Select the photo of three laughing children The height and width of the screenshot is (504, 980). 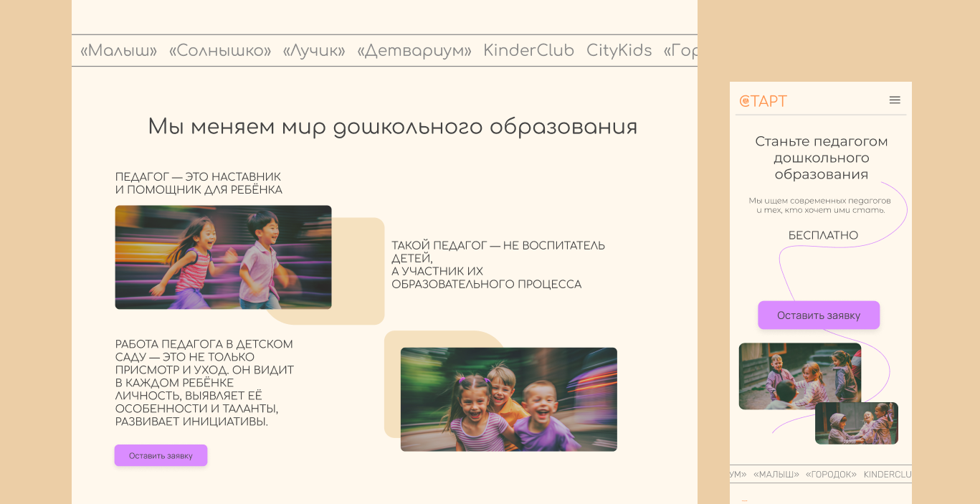coord(508,399)
